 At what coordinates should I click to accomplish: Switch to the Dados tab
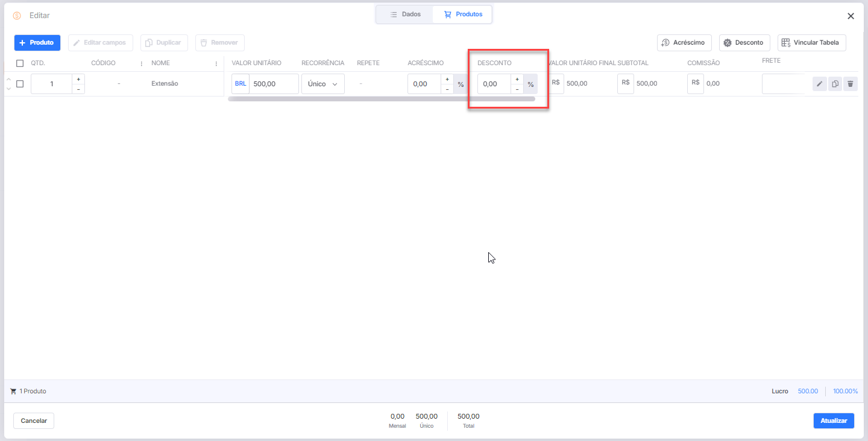(x=405, y=14)
